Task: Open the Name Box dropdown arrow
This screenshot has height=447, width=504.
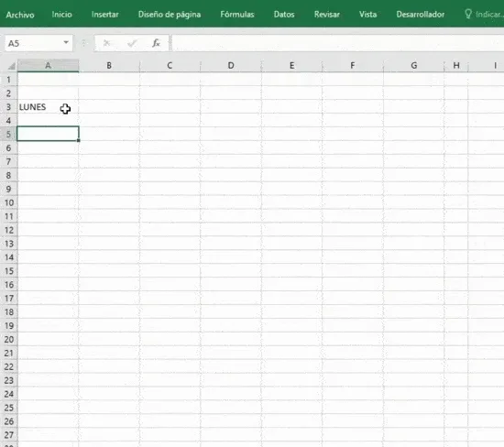Action: coord(66,42)
